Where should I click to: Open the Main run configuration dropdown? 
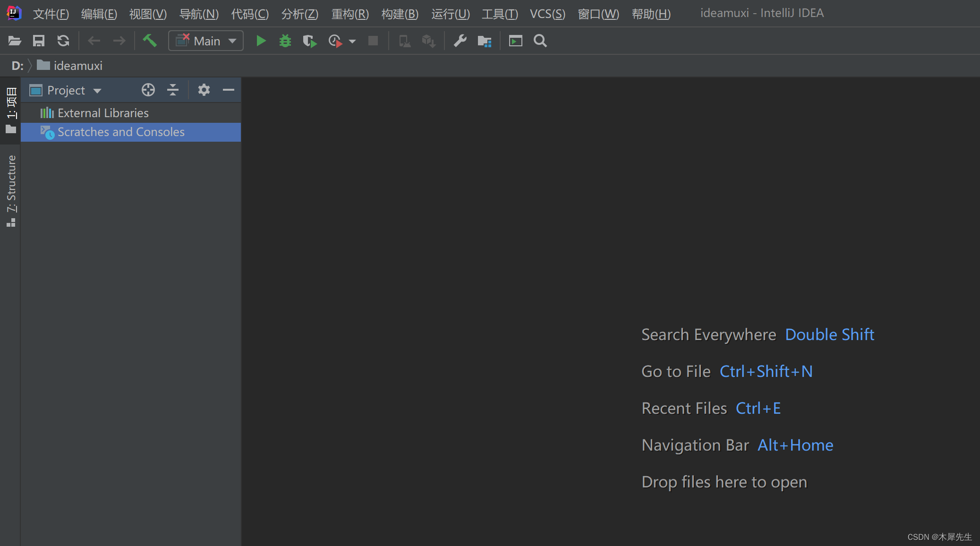pyautogui.click(x=206, y=41)
